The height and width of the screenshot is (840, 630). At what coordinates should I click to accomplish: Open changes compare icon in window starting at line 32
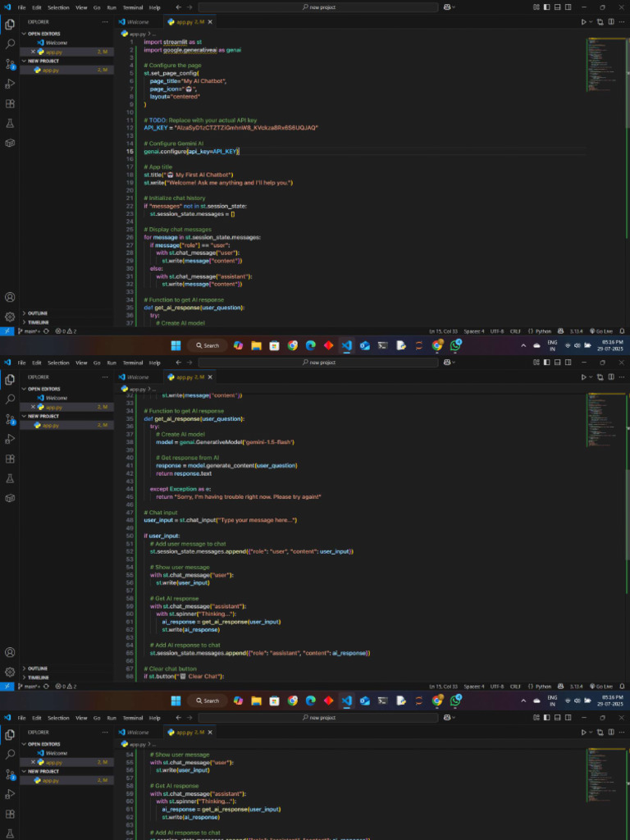pyautogui.click(x=600, y=377)
